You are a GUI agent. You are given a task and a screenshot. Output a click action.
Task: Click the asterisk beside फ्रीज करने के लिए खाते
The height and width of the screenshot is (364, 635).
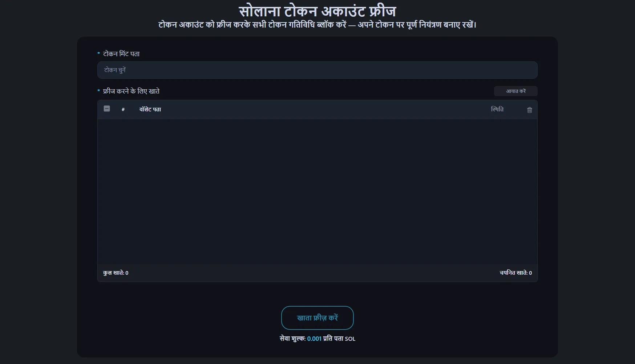[99, 91]
